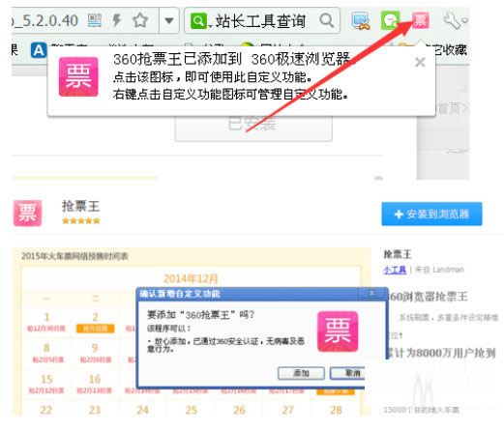Select calendar date 25
This screenshot has height=431, width=504.
(191, 410)
